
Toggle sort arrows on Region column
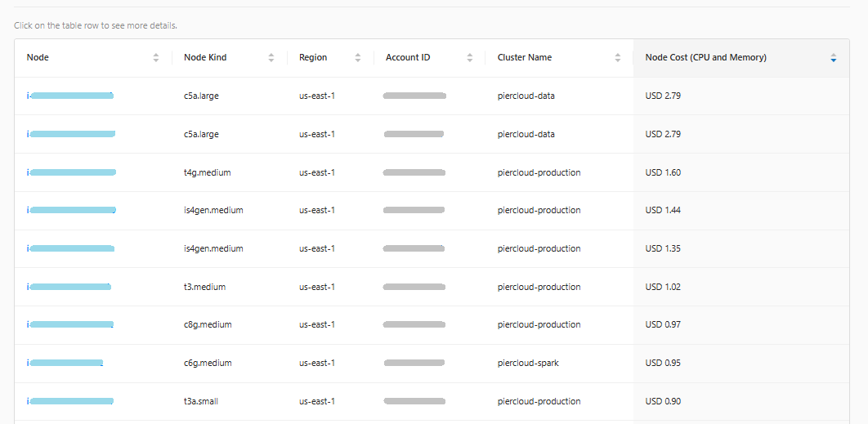tap(358, 58)
